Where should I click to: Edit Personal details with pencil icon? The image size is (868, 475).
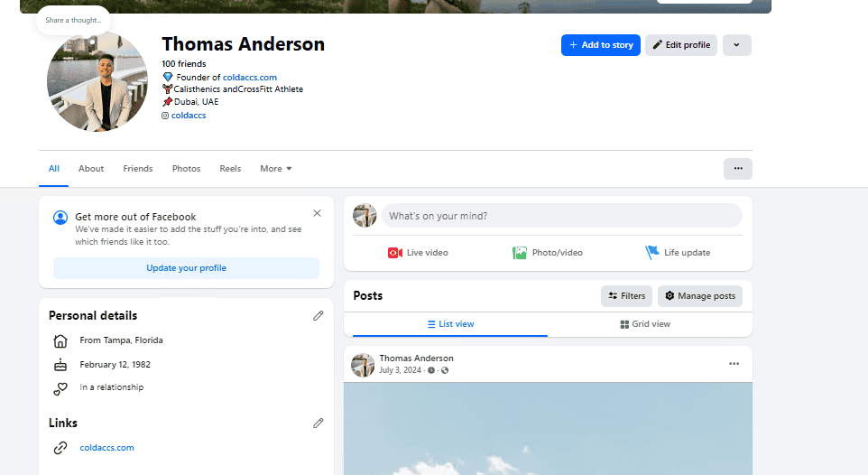pos(318,315)
